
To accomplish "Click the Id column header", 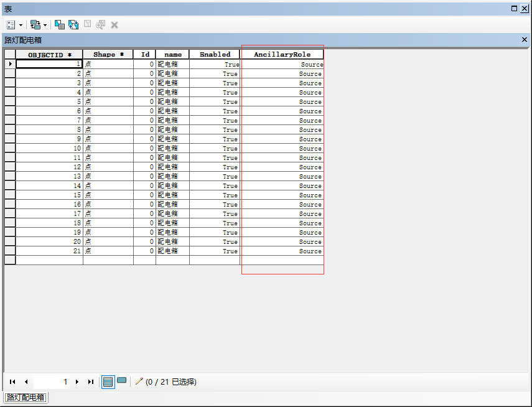I will pos(145,54).
